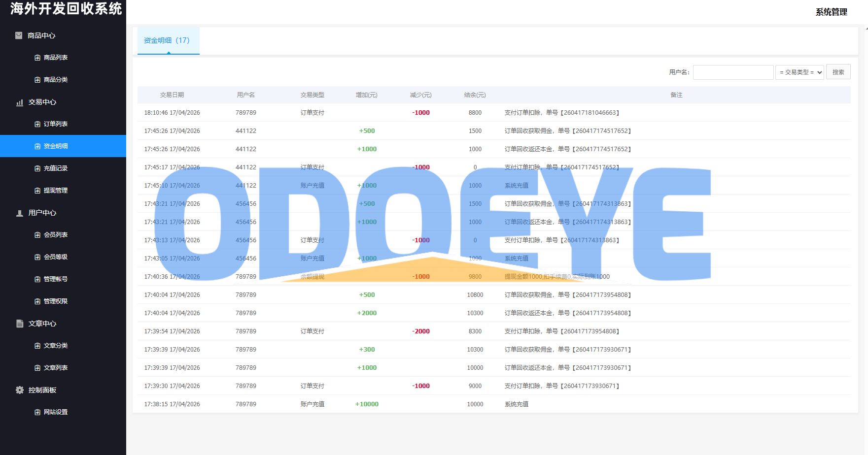Click the icon beside 充值记录

[x=37, y=168]
